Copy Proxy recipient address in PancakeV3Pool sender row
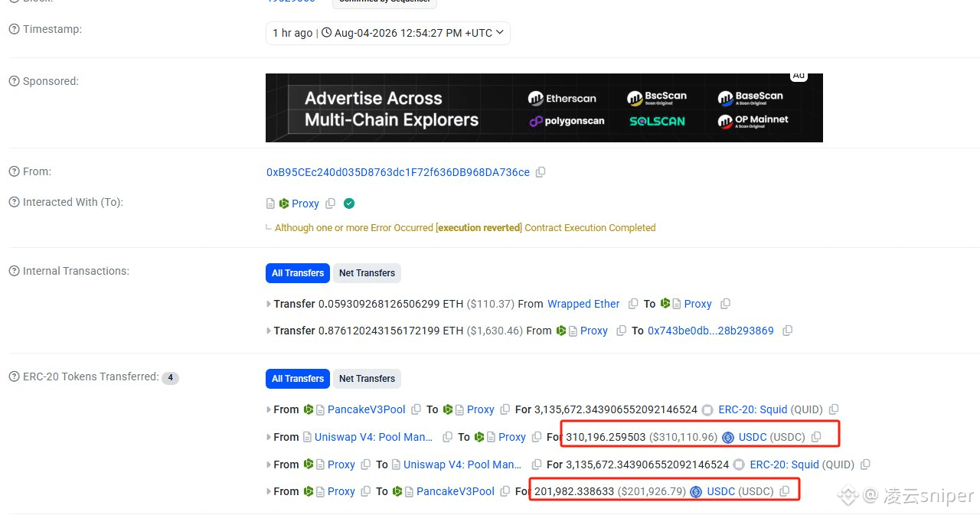Screen dimensions: 980x515 click(x=505, y=409)
